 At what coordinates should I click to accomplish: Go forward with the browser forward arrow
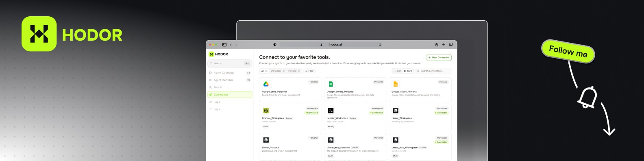(x=236, y=45)
